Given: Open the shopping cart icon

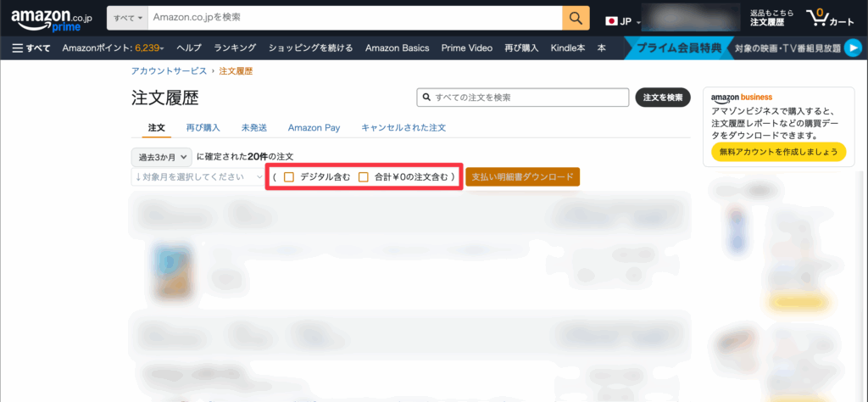Looking at the screenshot, I should tap(831, 19).
